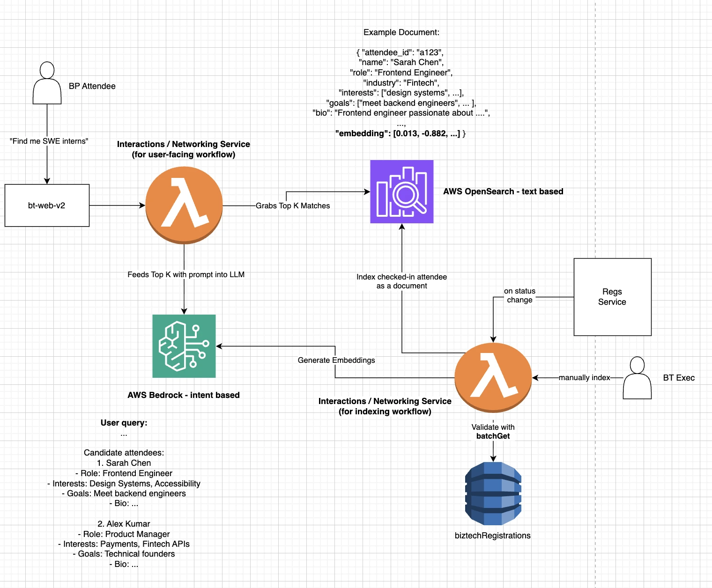Screen dimensions: 712x588
Task: Select the biztechRegistrations DynamoDB icon
Action: tap(493, 493)
